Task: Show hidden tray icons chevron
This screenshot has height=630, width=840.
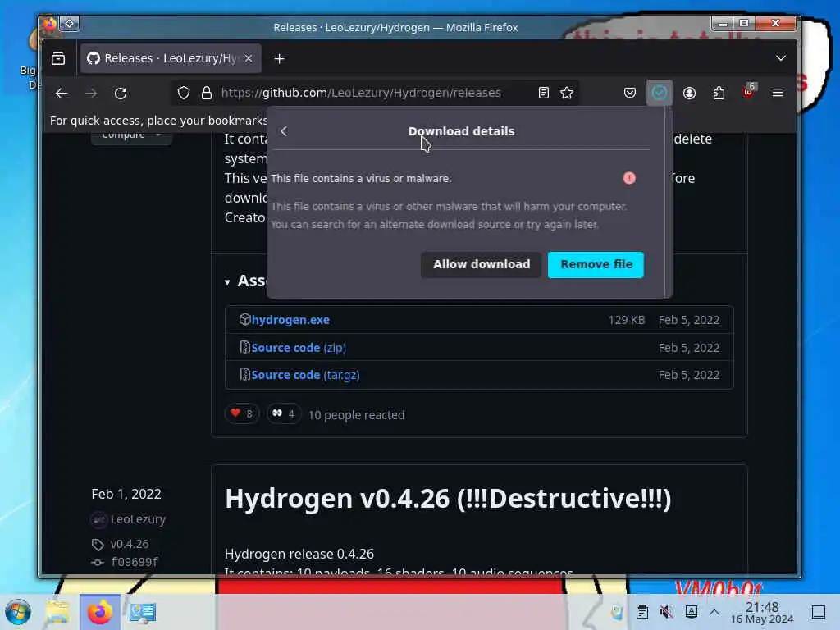Action: [x=714, y=612]
